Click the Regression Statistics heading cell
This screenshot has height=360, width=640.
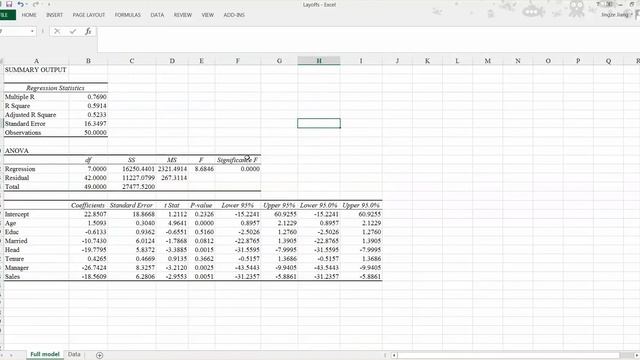[x=55, y=88]
